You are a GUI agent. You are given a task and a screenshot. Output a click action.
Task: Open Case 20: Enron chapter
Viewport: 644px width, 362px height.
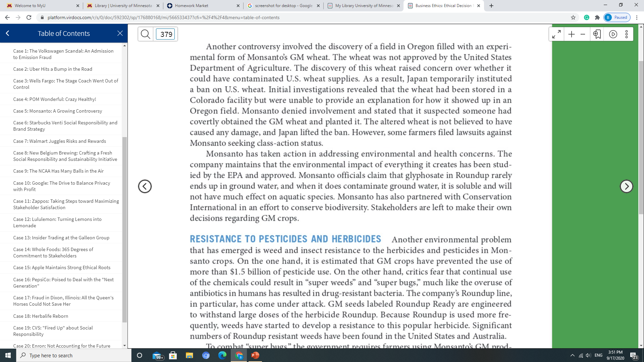tap(62, 346)
